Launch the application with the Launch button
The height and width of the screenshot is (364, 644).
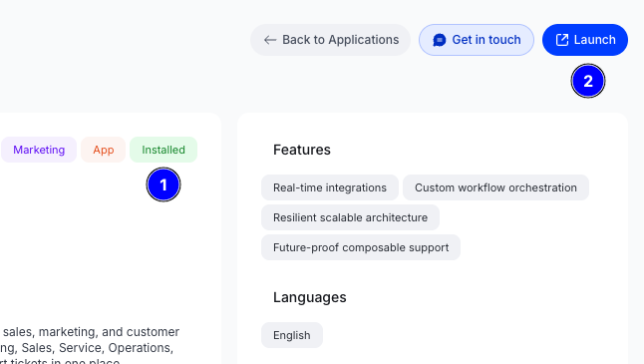[585, 40]
